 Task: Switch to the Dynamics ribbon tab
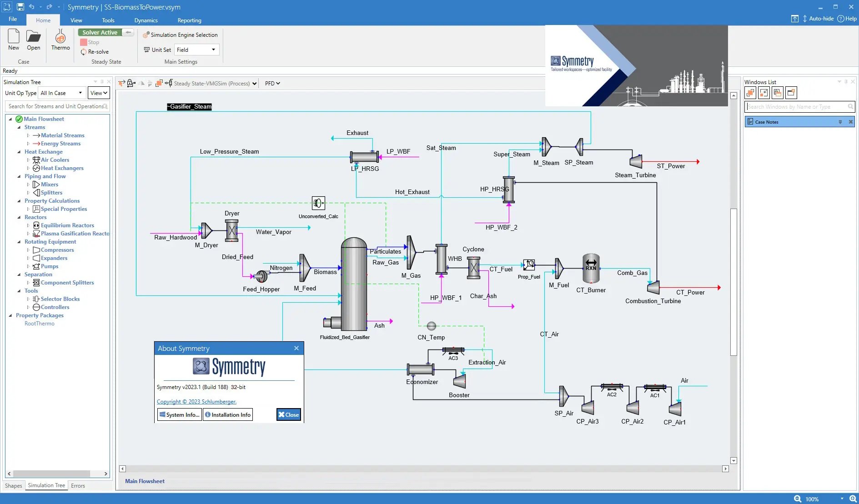(x=146, y=20)
